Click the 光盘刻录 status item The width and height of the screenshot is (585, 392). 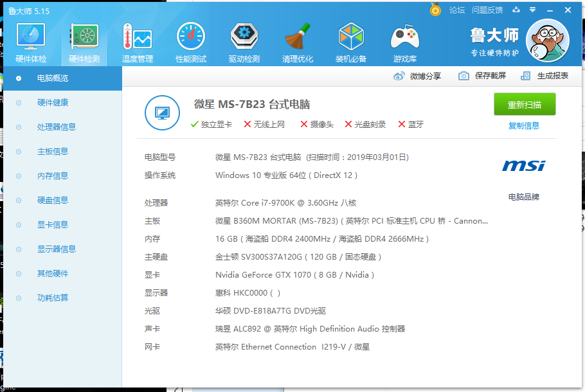365,125
